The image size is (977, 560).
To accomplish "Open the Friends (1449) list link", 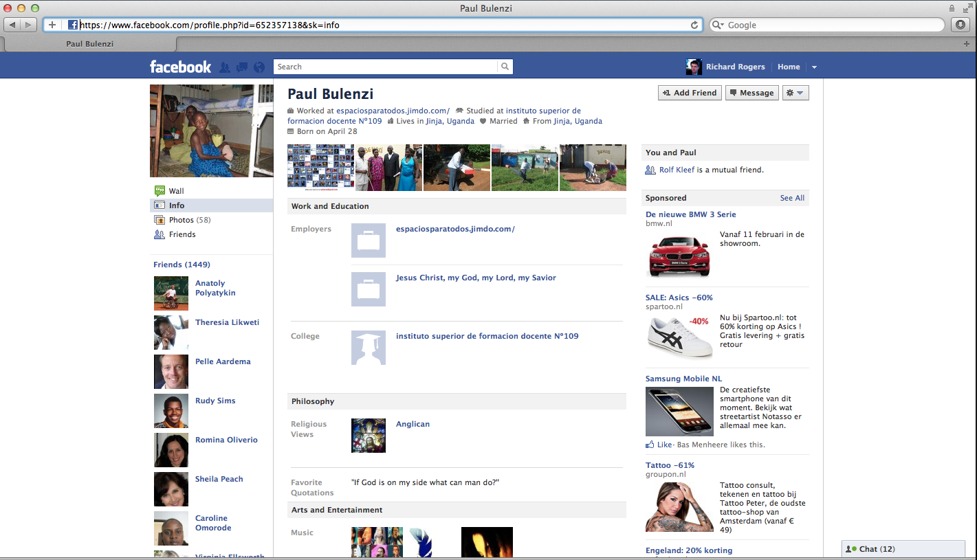I will 182,265.
